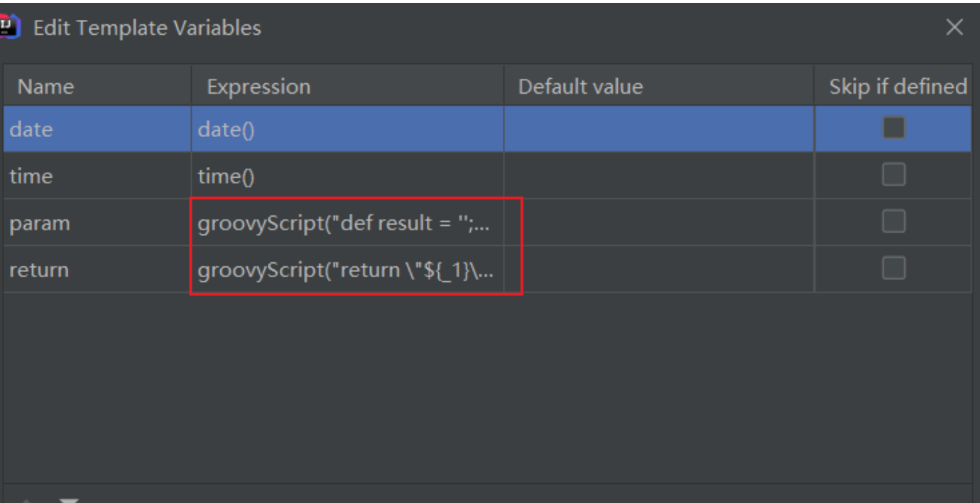This screenshot has height=503, width=980.
Task: Check Skip if defined for param
Action: click(893, 222)
